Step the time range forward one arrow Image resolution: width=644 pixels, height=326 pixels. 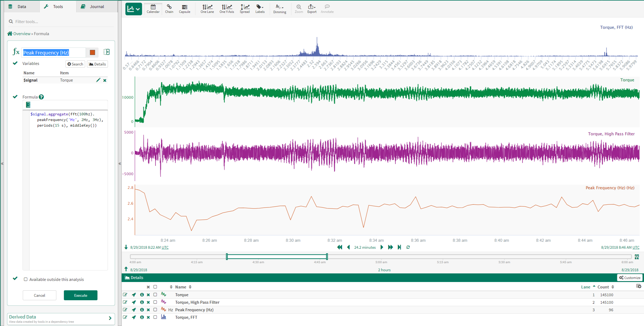382,247
